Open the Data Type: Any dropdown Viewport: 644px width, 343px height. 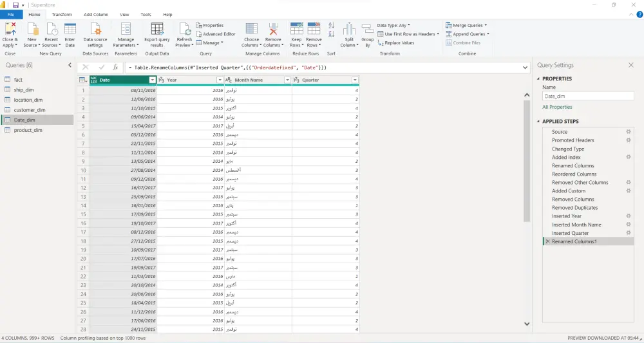[x=393, y=26]
